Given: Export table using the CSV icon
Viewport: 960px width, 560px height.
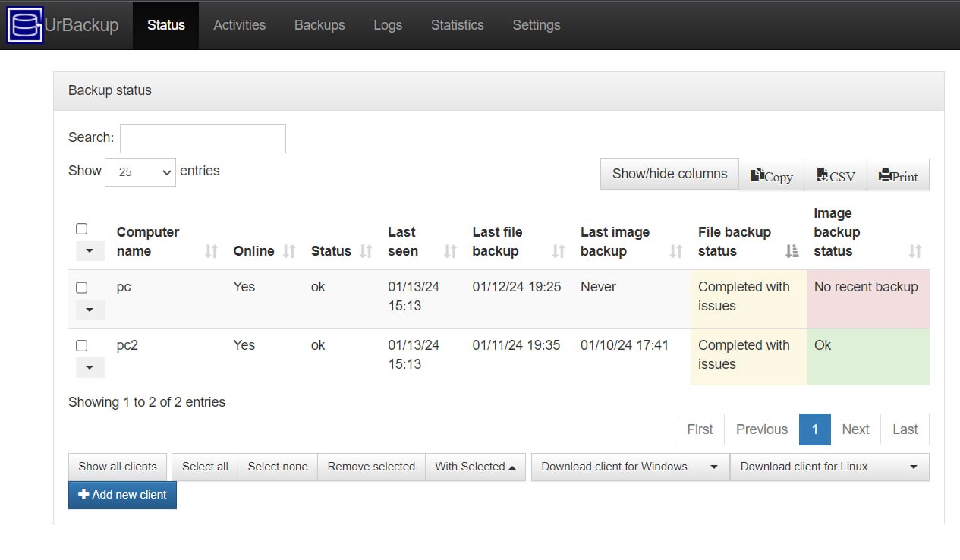Looking at the screenshot, I should [835, 175].
